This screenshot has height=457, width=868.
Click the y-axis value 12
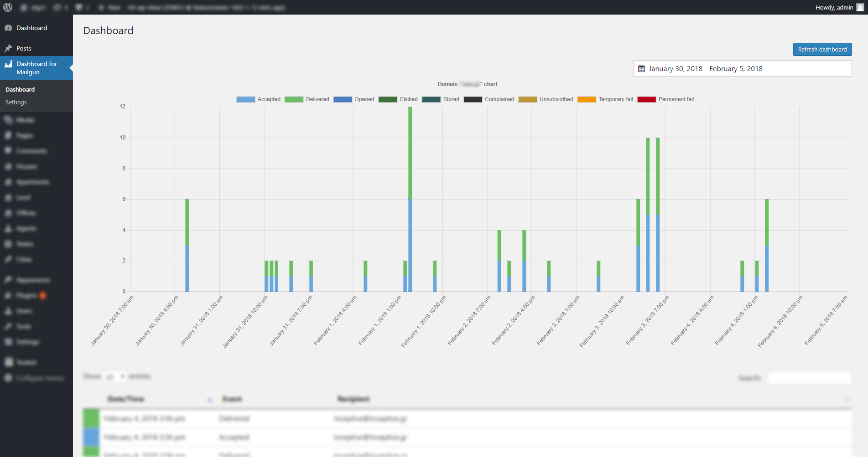click(x=123, y=107)
